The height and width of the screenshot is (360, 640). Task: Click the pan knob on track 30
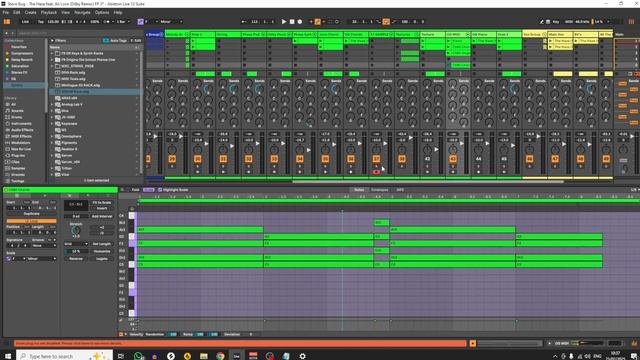[x=198, y=150]
